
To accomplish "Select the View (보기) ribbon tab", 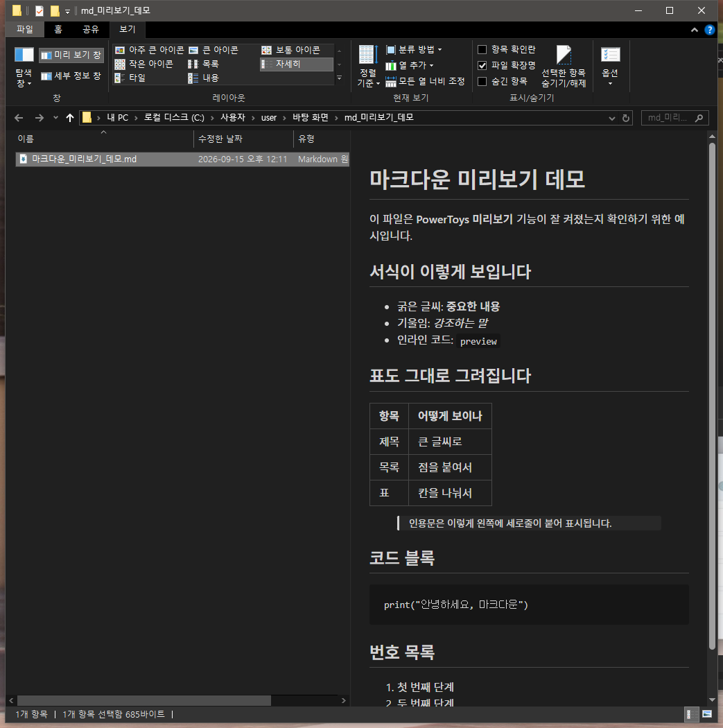I will [x=127, y=29].
